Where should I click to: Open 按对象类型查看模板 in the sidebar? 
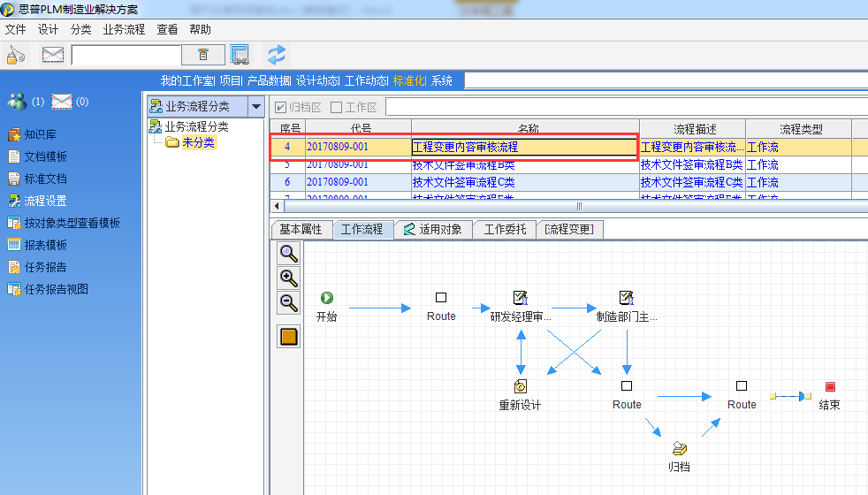[65, 223]
